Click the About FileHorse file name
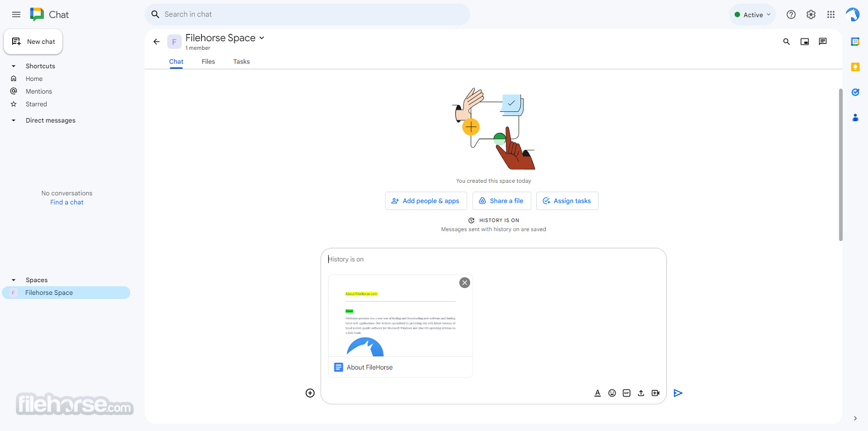 pos(369,367)
